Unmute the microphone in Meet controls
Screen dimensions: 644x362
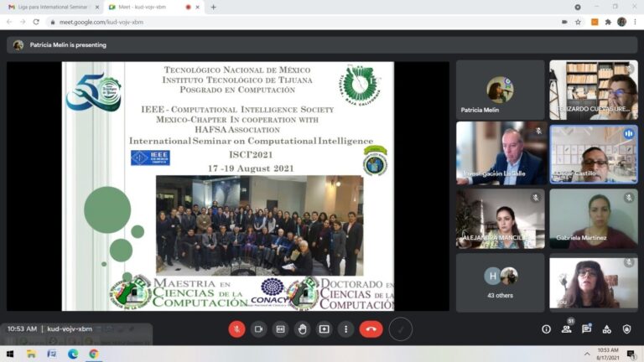[236, 329]
